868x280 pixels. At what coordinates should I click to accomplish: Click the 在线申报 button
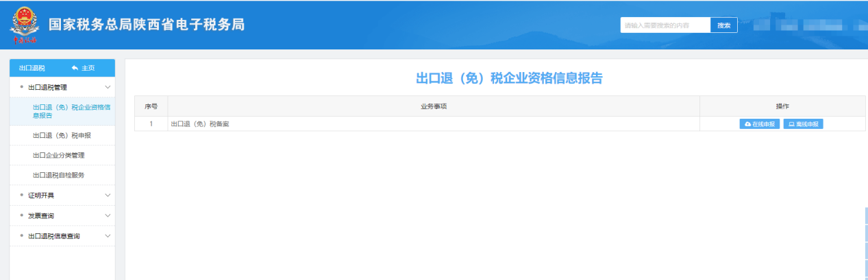coord(759,124)
